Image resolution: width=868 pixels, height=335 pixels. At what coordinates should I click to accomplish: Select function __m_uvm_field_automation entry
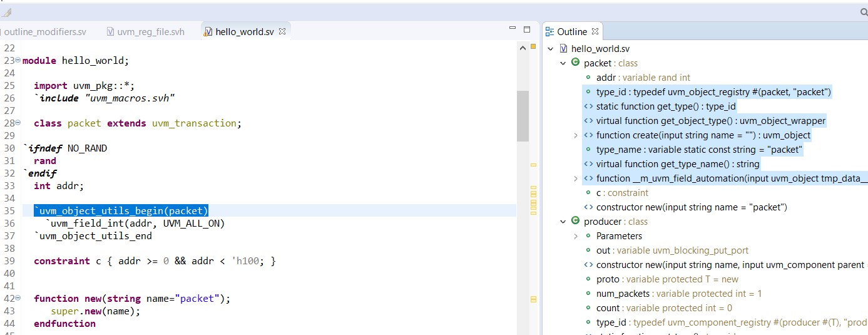[732, 178]
